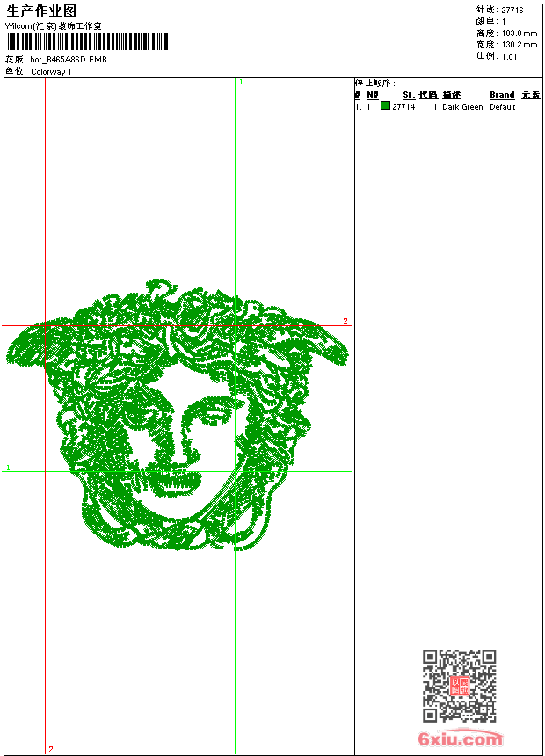The width and height of the screenshot is (545, 756).
Task: Click the '元素' column header
Action: (x=531, y=95)
